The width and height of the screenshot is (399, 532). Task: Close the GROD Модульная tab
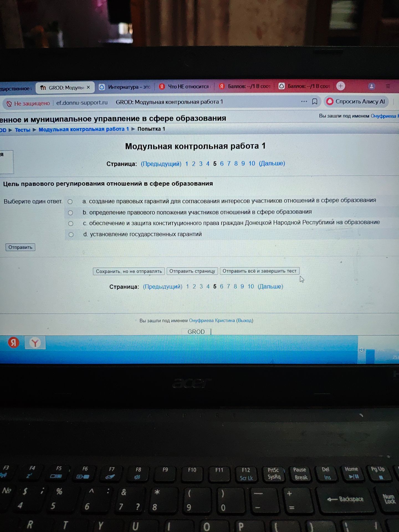(88, 87)
